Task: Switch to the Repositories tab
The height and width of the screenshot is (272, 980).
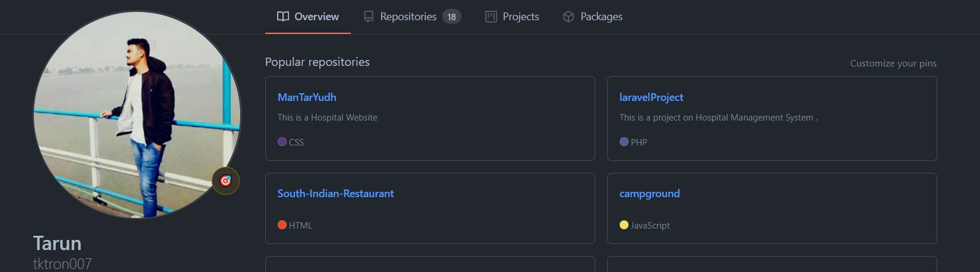Action: (412, 17)
